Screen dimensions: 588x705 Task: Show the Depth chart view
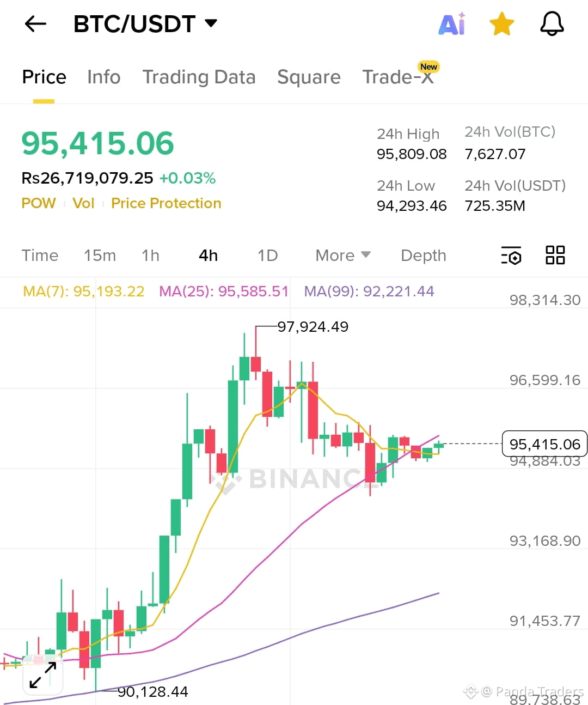point(423,255)
